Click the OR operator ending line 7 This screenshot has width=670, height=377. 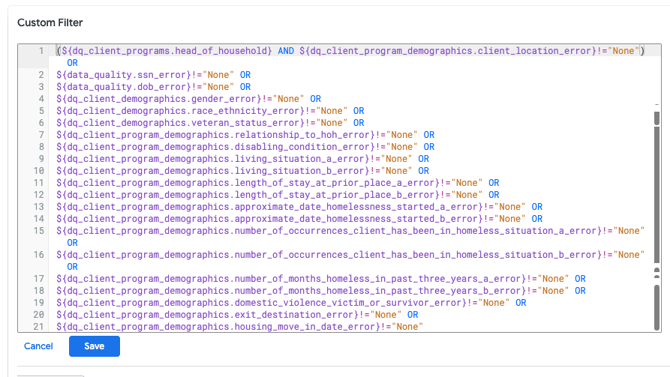coord(429,135)
